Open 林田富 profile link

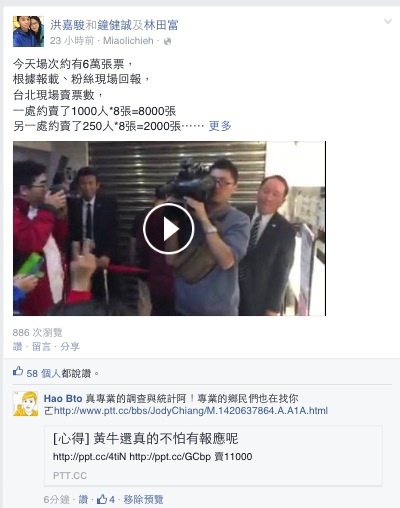(161, 25)
